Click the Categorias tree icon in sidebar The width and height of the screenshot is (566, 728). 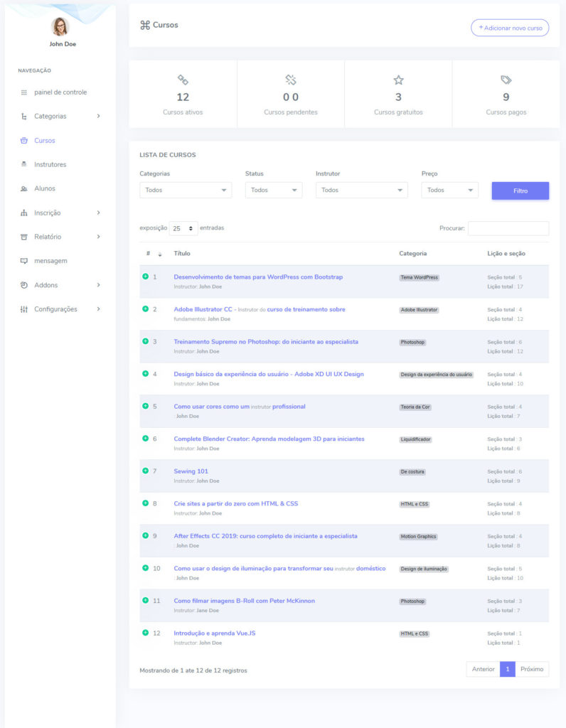pyautogui.click(x=23, y=117)
